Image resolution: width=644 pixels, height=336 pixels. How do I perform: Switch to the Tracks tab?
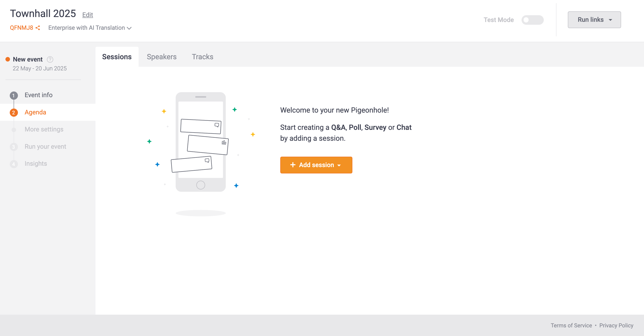click(x=202, y=57)
